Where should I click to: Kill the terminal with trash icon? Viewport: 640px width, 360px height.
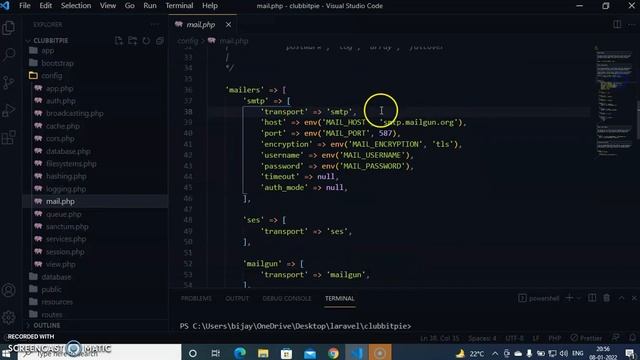(607, 298)
